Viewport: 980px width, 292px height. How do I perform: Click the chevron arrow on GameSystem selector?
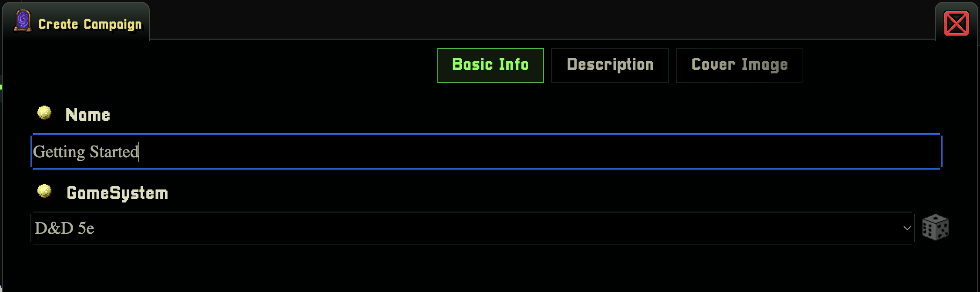tap(907, 228)
